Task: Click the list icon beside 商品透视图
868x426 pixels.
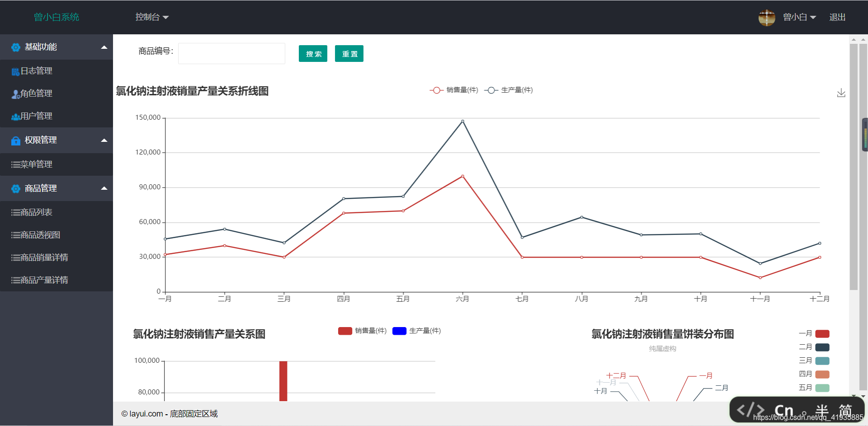Action: click(15, 235)
